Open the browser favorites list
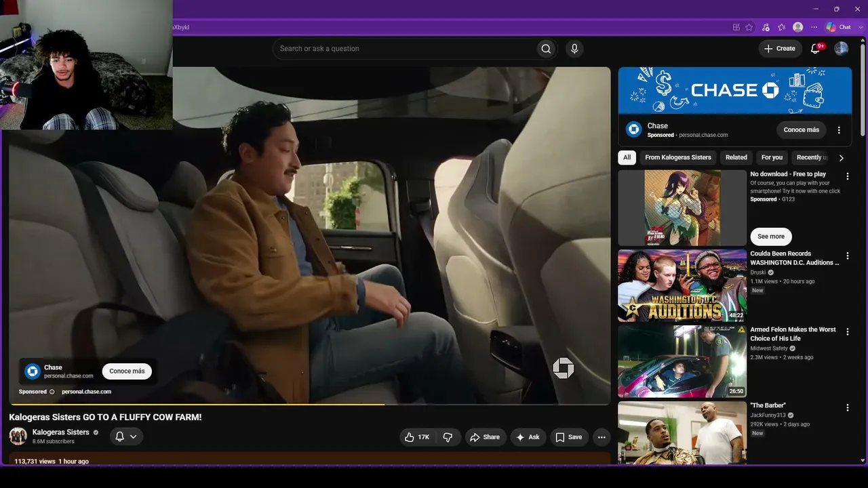This screenshot has height=488, width=868. pyautogui.click(x=782, y=27)
